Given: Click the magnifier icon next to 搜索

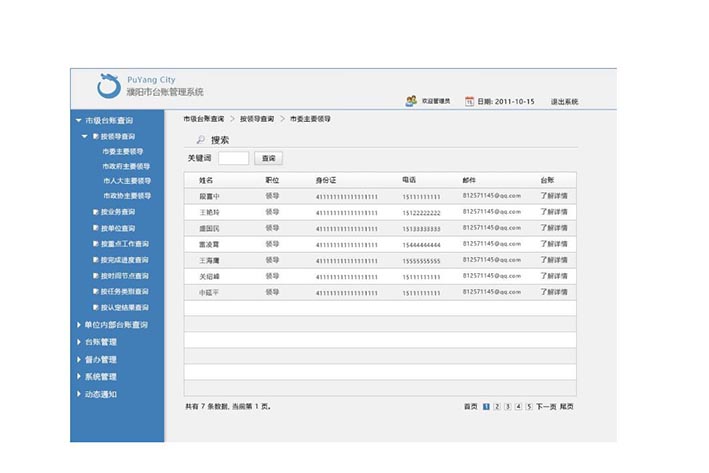Looking at the screenshot, I should [201, 140].
